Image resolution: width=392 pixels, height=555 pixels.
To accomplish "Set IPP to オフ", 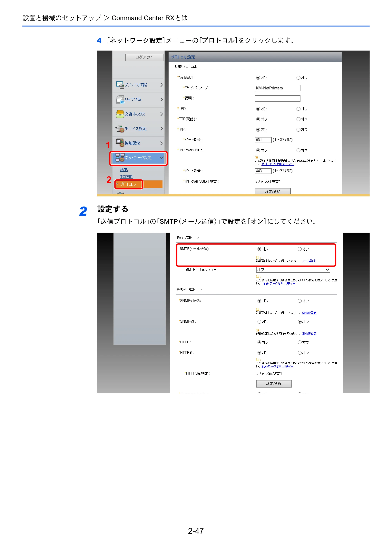I will [298, 130].
